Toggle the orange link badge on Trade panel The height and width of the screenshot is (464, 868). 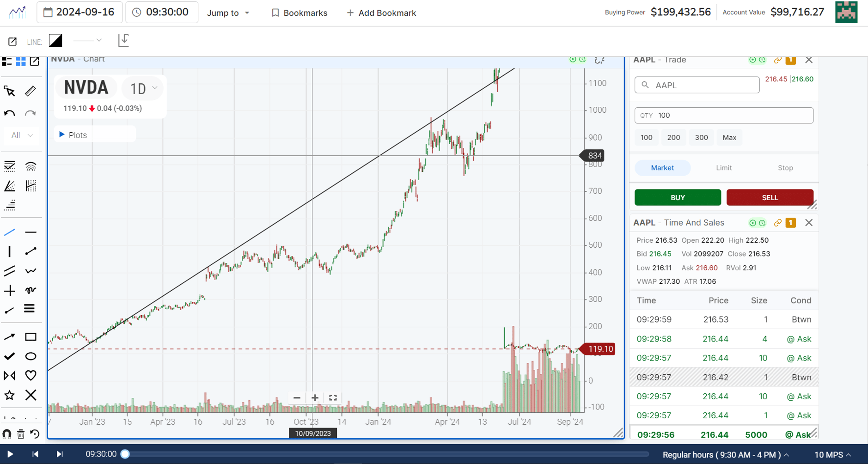790,60
